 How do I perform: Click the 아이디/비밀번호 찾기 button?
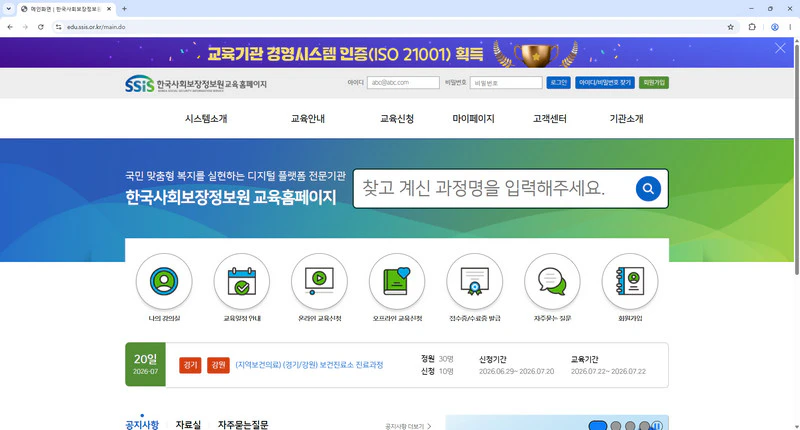[x=605, y=83]
